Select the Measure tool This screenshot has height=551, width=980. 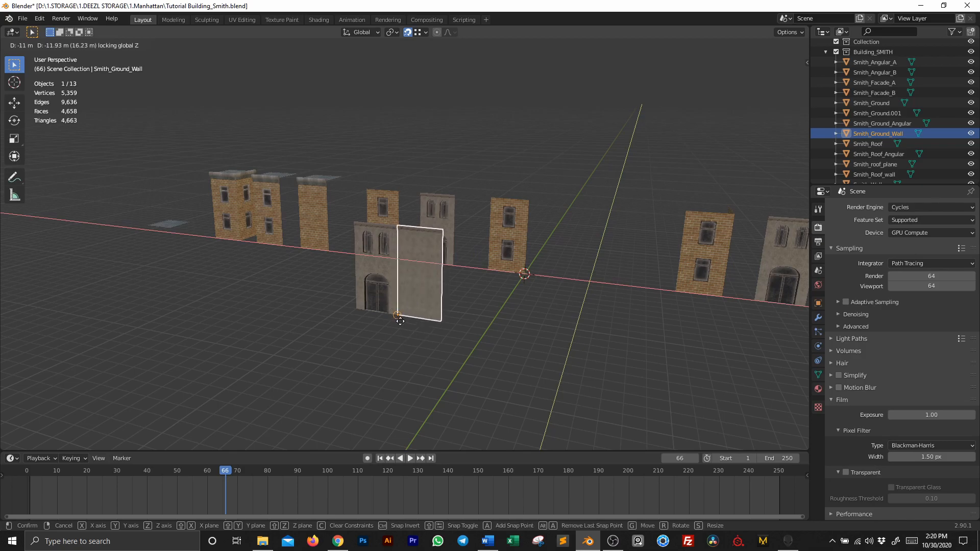(14, 195)
